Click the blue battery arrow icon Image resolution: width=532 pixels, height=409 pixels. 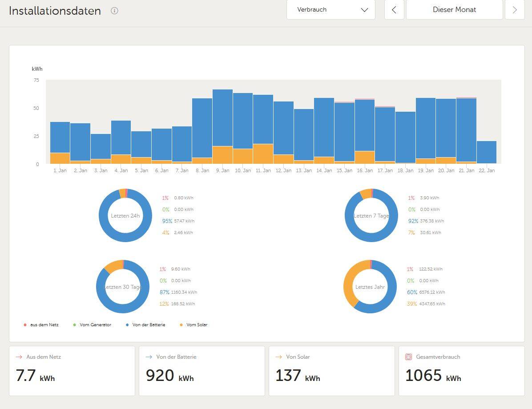(149, 357)
